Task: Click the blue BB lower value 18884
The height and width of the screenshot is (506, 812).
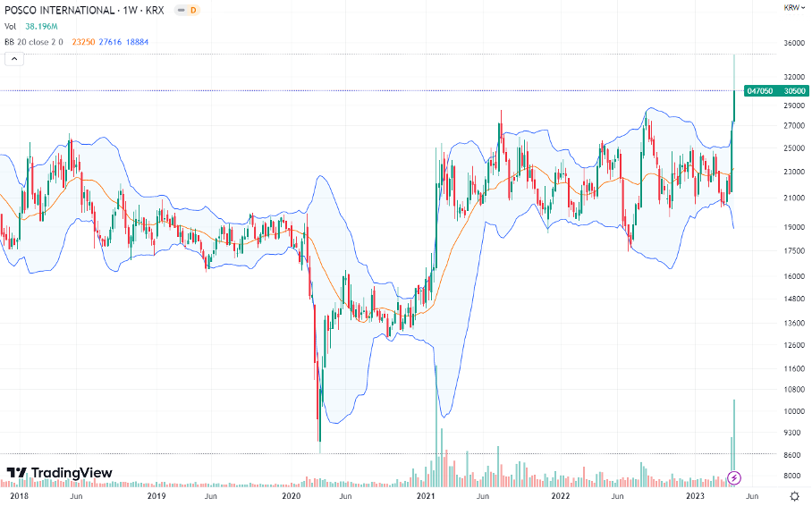Action: tap(137, 41)
